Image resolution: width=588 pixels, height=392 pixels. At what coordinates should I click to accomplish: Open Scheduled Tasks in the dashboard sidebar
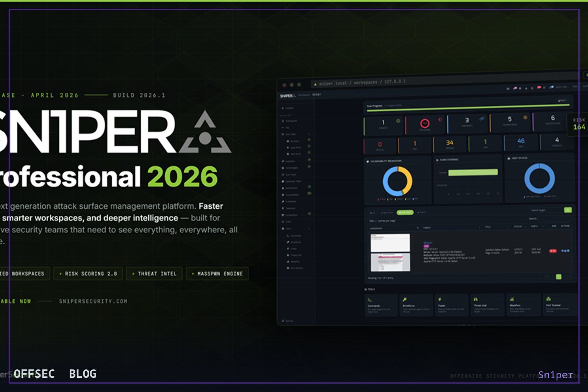pyautogui.click(x=292, y=181)
